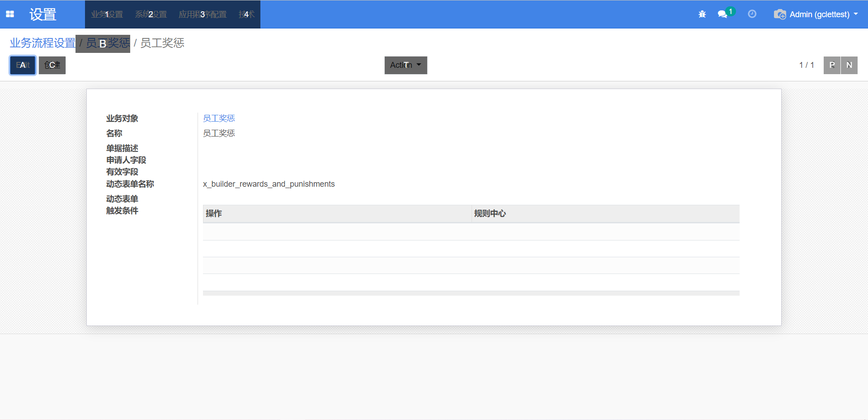This screenshot has width=868, height=420.
Task: Open the debug bug icon menu
Action: point(702,14)
